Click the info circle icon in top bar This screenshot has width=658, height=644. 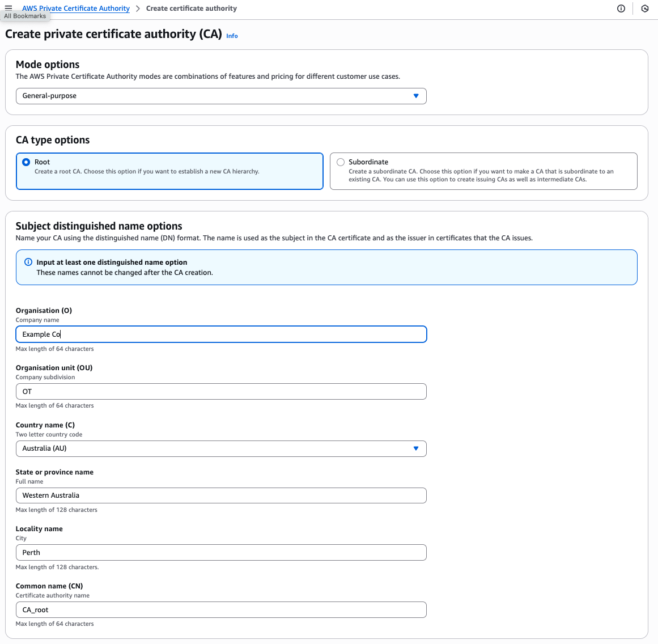tap(621, 9)
